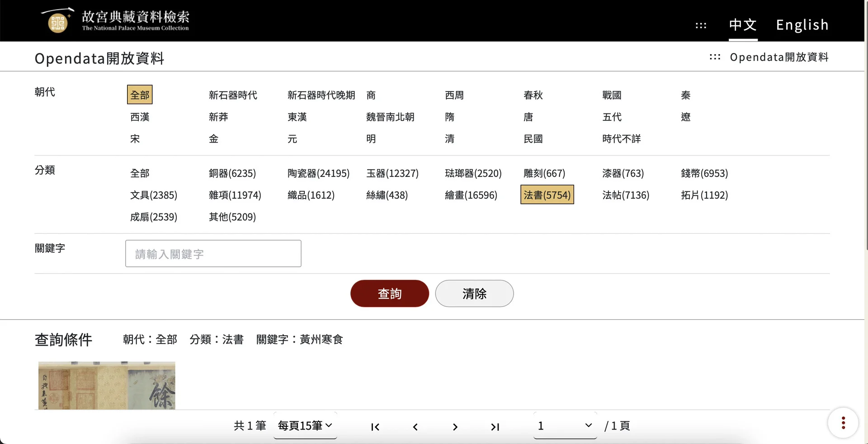
Task: Select dynasty 新莽
Action: point(218,117)
